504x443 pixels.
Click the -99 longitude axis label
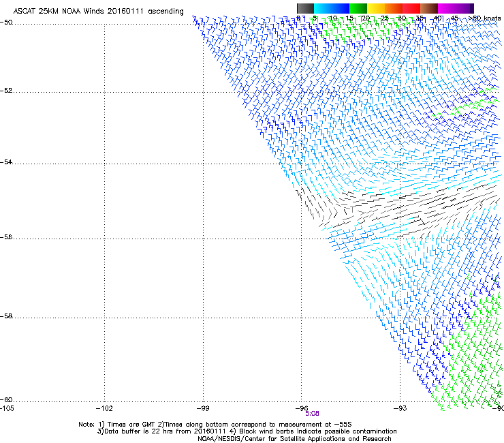[203, 408]
